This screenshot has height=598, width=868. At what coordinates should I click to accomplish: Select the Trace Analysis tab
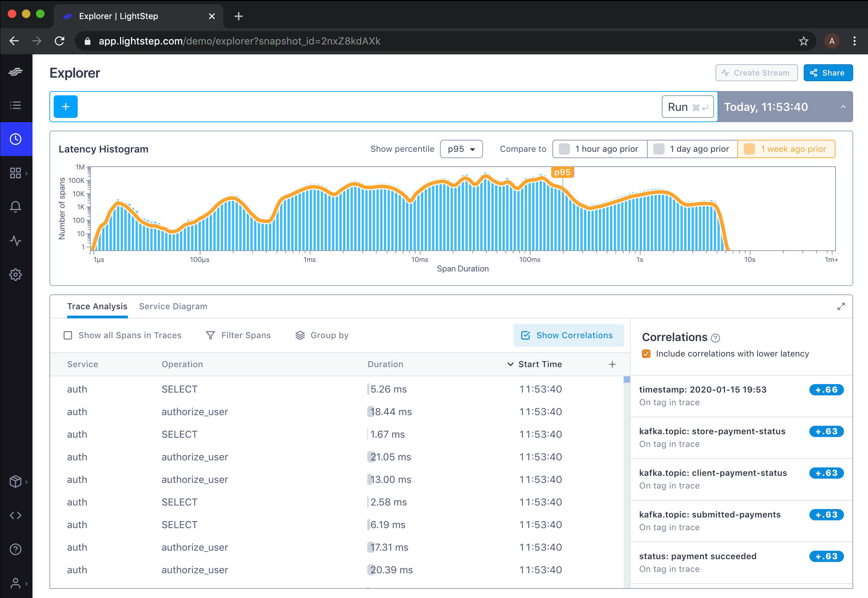tap(97, 306)
